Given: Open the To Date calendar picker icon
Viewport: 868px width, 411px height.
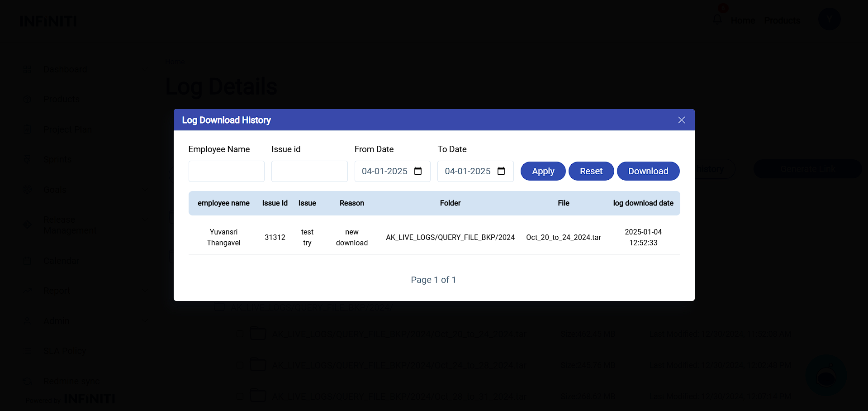Looking at the screenshot, I should (501, 171).
